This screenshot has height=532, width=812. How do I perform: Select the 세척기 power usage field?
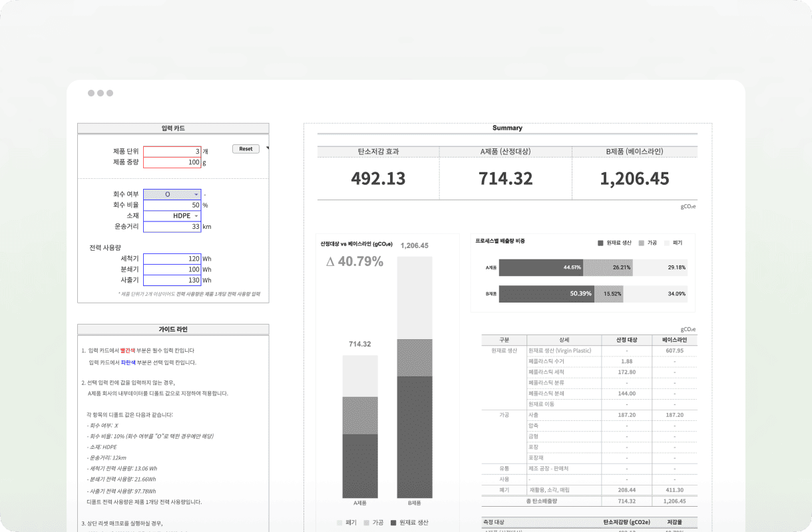coord(172,259)
